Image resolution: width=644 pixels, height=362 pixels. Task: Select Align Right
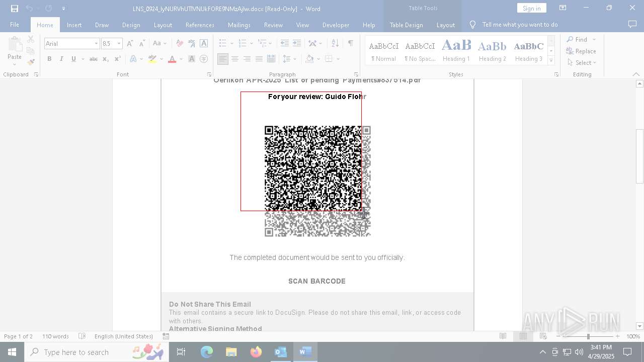tap(247, 59)
